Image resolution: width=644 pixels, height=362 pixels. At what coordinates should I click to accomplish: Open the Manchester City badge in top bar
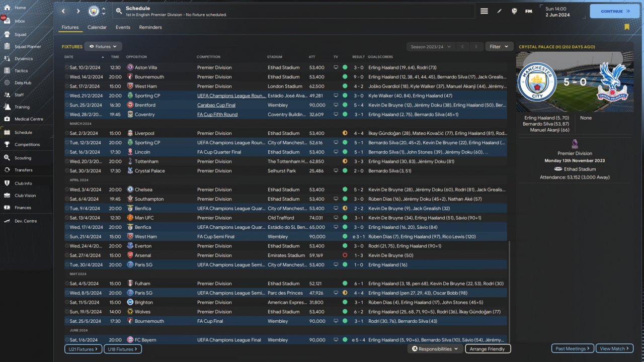[x=94, y=11]
